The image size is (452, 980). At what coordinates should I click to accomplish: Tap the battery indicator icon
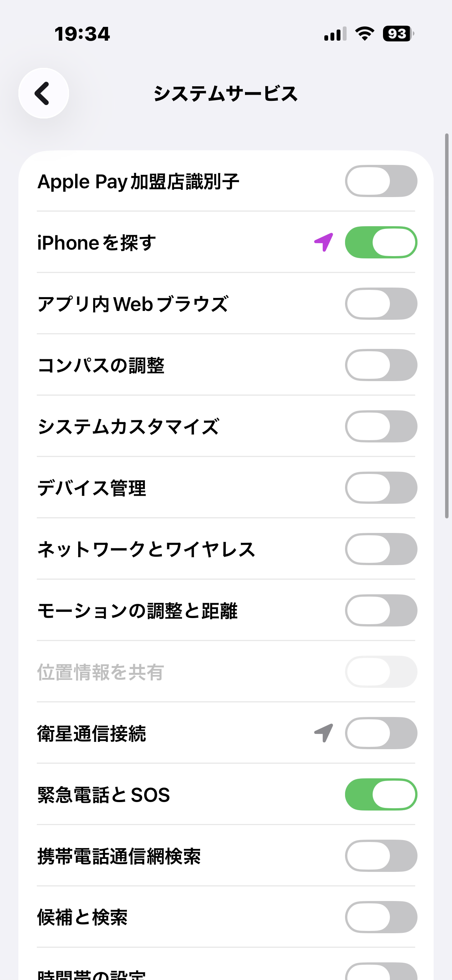click(398, 34)
